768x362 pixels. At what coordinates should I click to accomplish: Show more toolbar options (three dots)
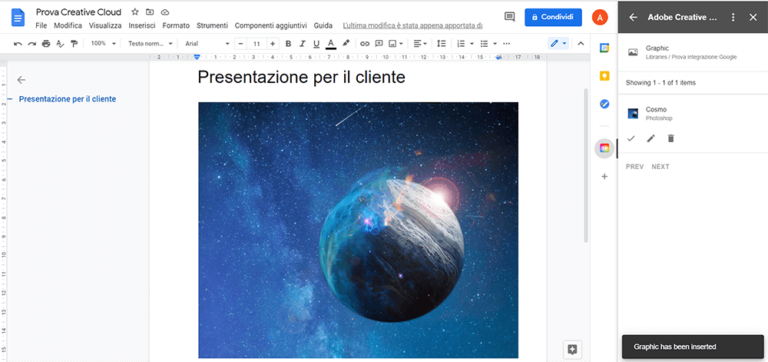point(506,44)
